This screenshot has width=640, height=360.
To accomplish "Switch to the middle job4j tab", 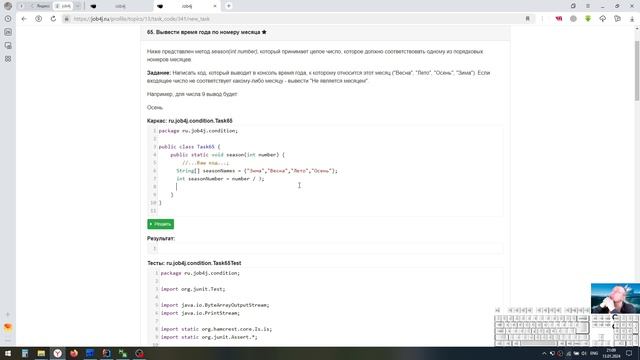I will (x=120, y=6).
